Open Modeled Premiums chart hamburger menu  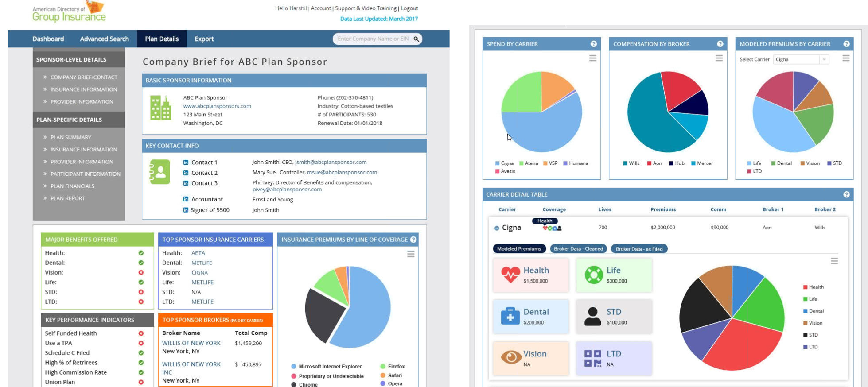coord(846,58)
